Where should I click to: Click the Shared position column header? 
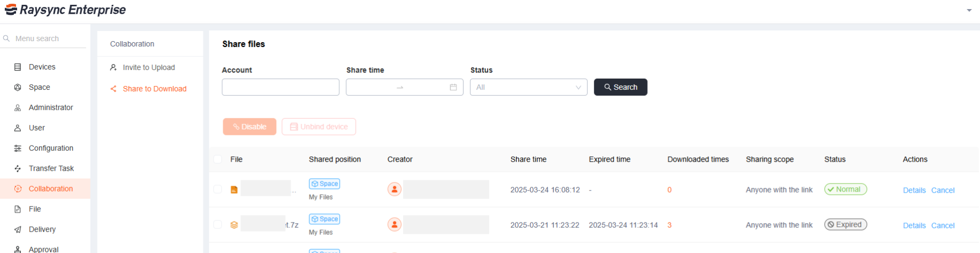coord(335,159)
